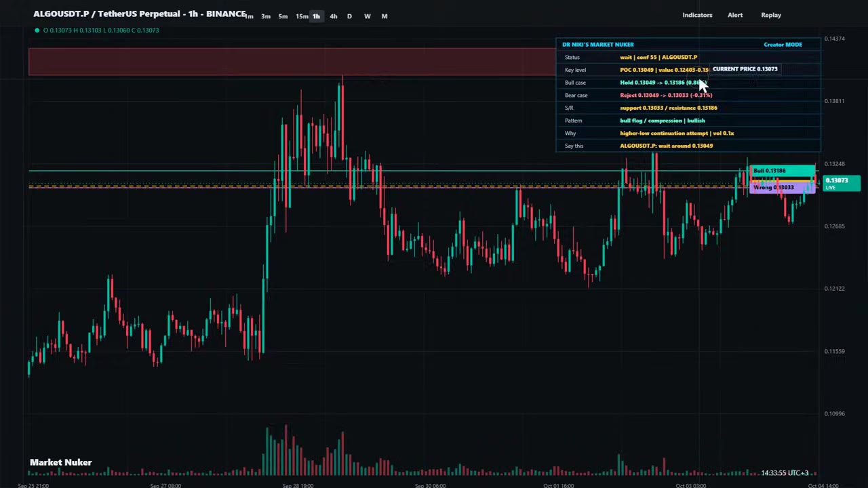868x488 pixels.
Task: Click the Pattern 'bull flag / compression' text
Action: point(663,121)
